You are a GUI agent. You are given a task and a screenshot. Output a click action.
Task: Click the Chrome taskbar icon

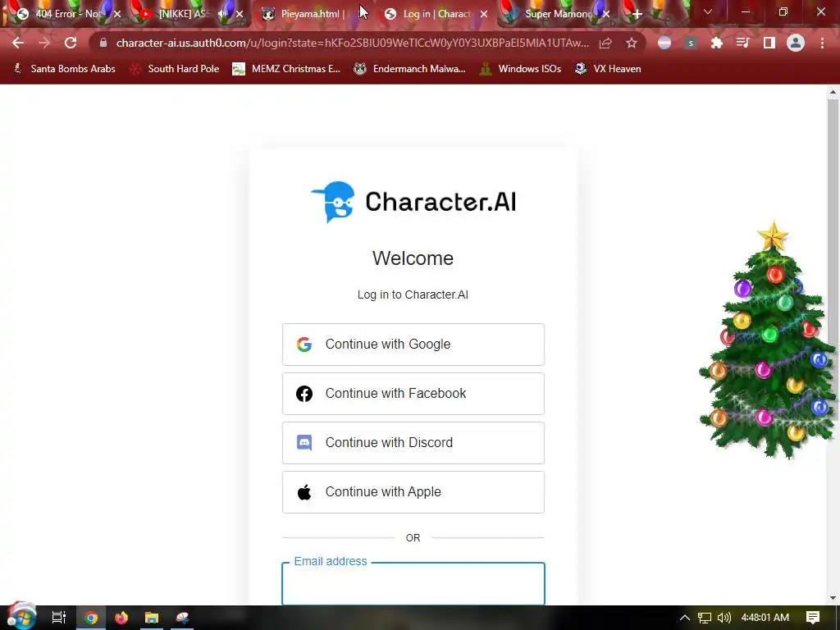click(x=91, y=618)
